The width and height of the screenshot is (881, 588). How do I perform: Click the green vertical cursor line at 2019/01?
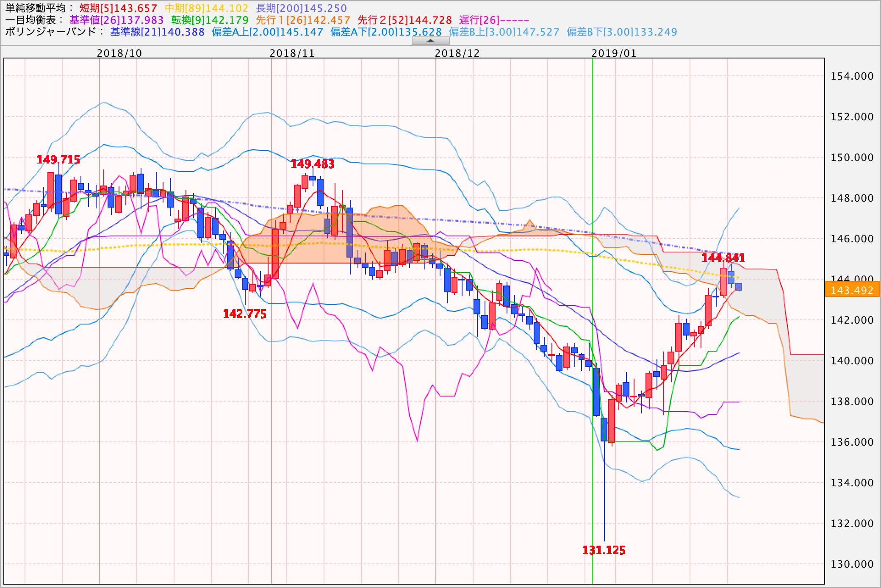[592, 321]
